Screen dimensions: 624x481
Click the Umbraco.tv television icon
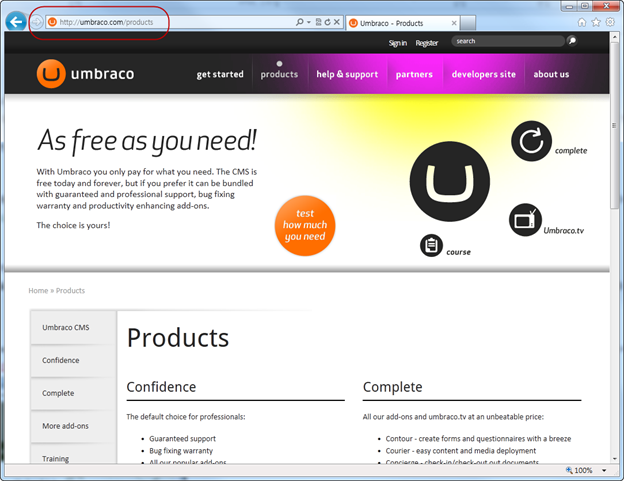(x=525, y=220)
